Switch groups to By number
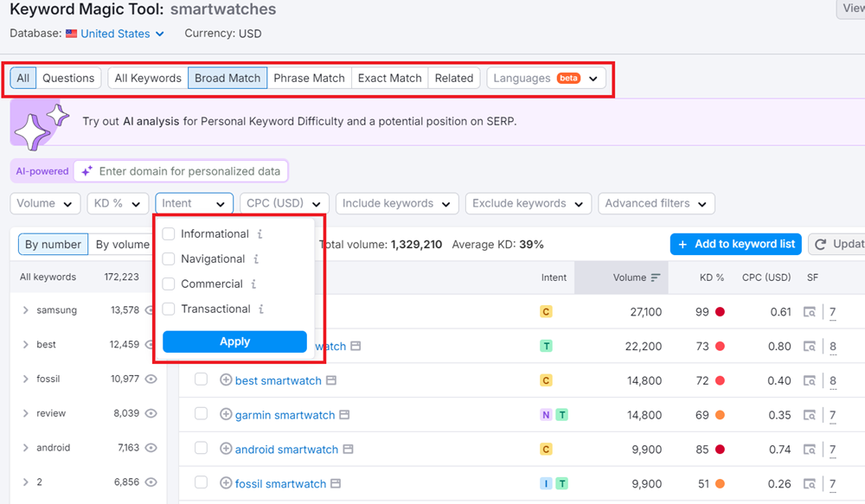The width and height of the screenshot is (865, 504). click(x=53, y=245)
